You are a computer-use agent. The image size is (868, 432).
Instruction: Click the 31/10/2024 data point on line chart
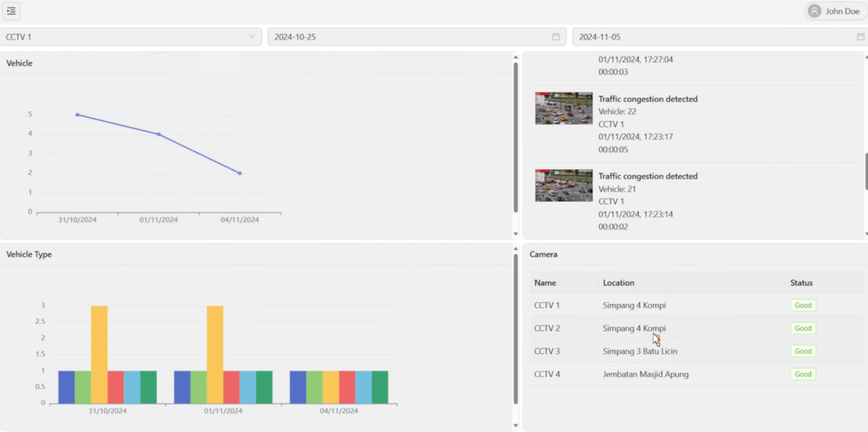77,115
